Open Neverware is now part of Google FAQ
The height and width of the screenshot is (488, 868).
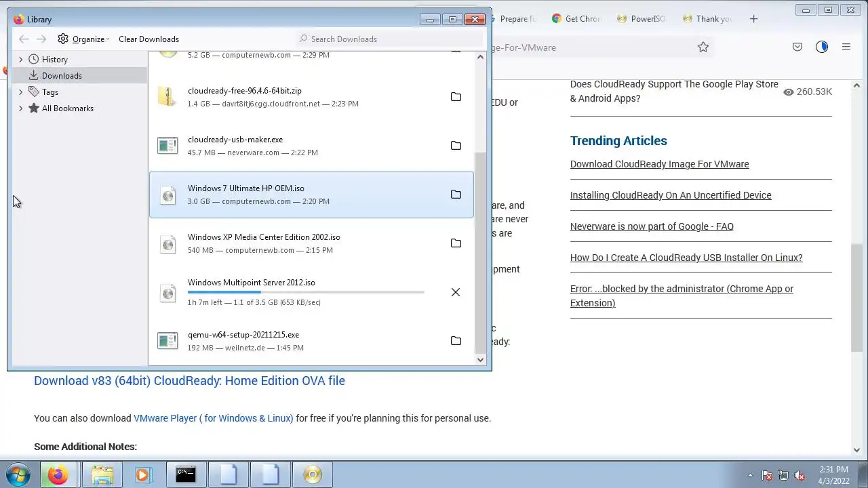(652, 226)
